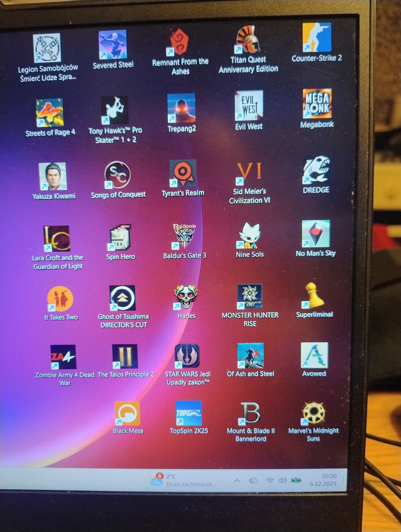Viewport: 401px width, 532px height.
Task: Select the Yakuza Kiwami shortcut
Action: click(x=53, y=176)
